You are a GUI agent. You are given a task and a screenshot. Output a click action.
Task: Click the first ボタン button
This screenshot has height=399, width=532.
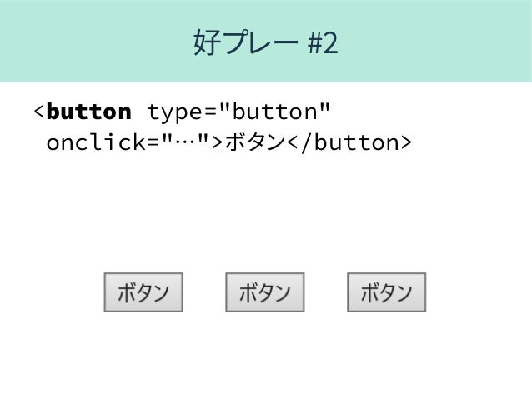[x=143, y=292]
